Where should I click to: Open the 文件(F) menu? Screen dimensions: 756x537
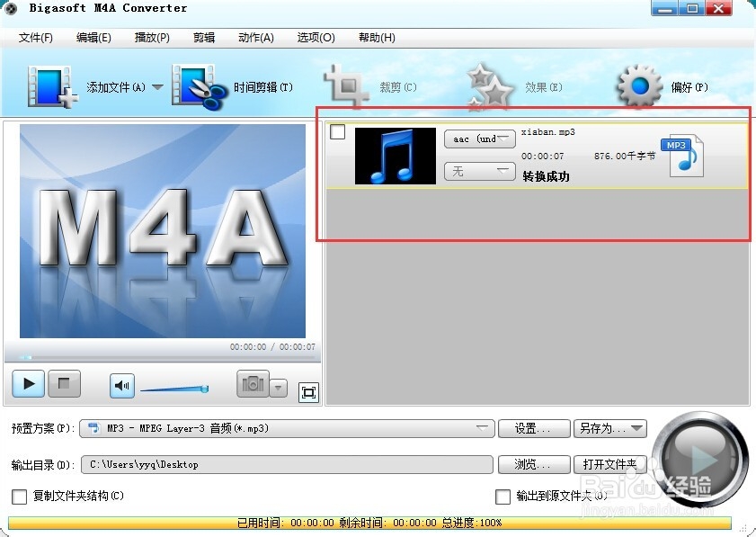(36, 38)
